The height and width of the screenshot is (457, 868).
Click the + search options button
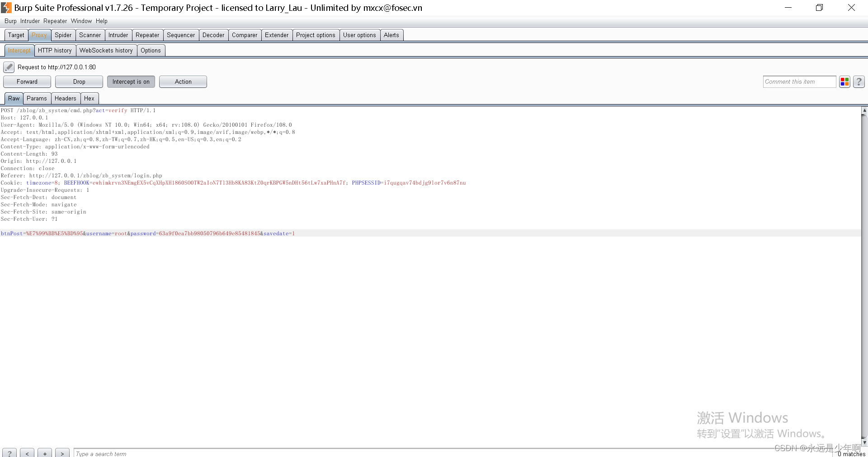45,453
